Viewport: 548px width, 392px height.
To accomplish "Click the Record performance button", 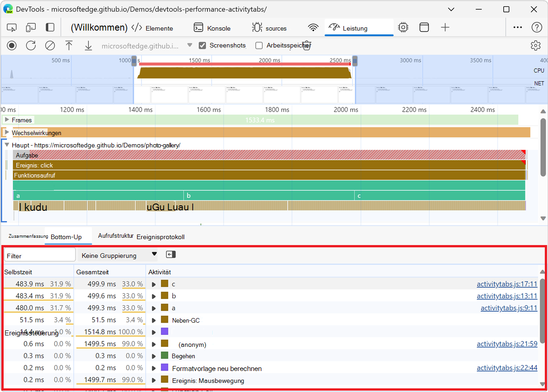I will (x=12, y=45).
